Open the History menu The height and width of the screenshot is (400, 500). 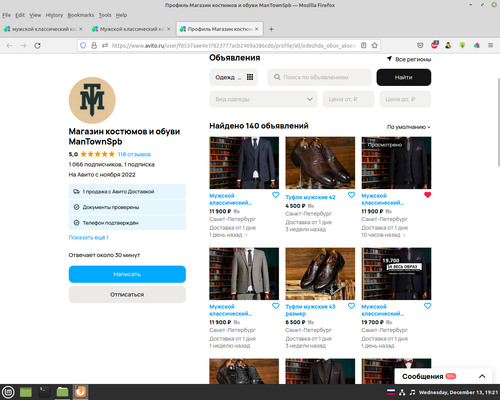click(x=54, y=15)
